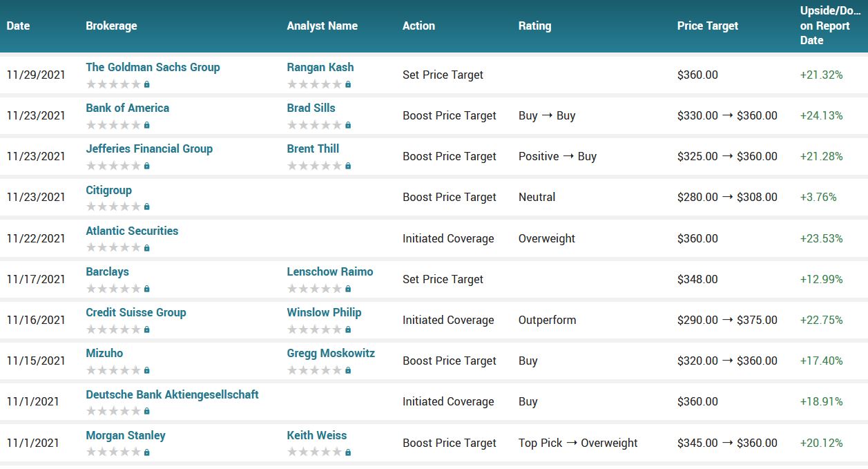Click star rating under Bank of America
Image resolution: width=868 pixels, height=469 pixels.
click(x=113, y=125)
